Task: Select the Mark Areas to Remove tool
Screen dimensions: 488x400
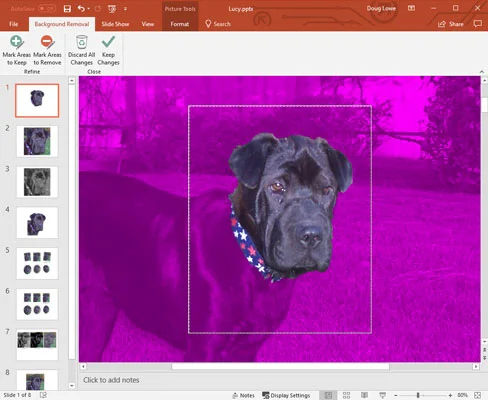Action: (47, 50)
